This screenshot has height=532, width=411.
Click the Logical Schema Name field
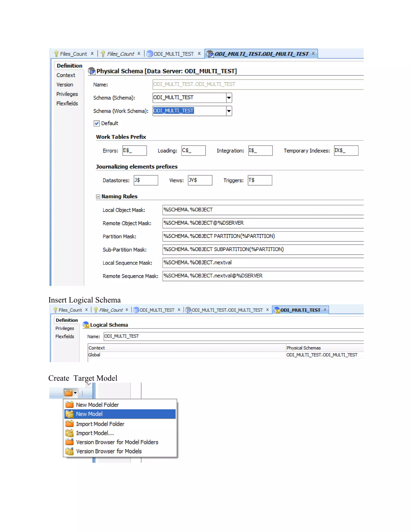(234, 336)
